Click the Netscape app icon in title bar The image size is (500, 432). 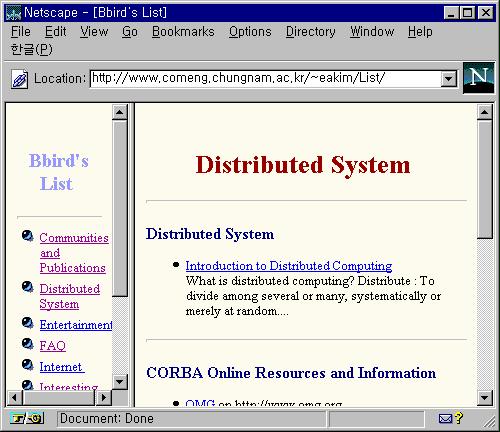pyautogui.click(x=13, y=13)
